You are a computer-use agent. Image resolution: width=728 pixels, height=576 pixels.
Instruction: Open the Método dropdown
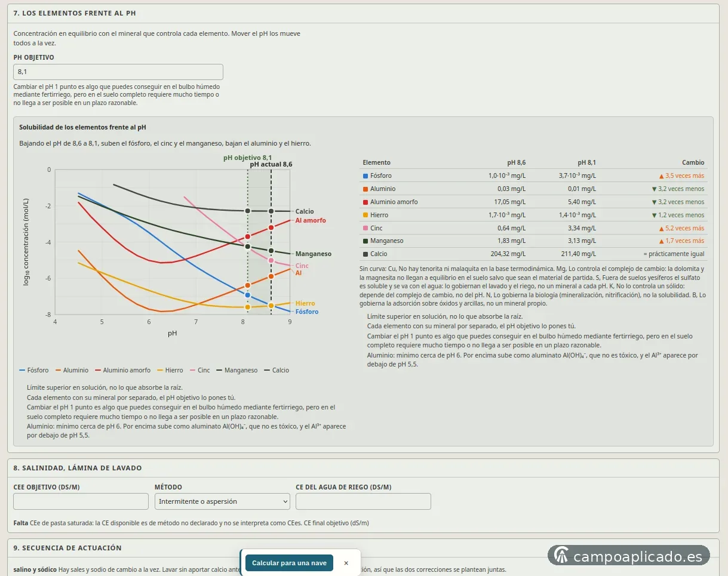[222, 501]
